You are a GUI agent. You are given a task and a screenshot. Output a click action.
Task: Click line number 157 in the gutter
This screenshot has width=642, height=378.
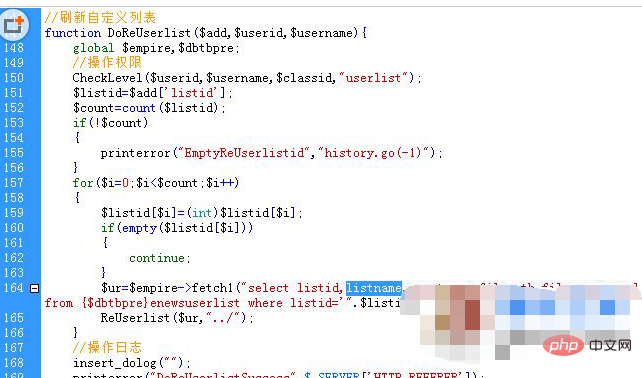click(x=14, y=183)
